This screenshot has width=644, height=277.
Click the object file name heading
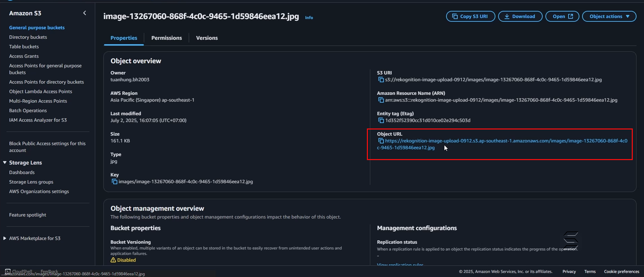[x=201, y=16]
